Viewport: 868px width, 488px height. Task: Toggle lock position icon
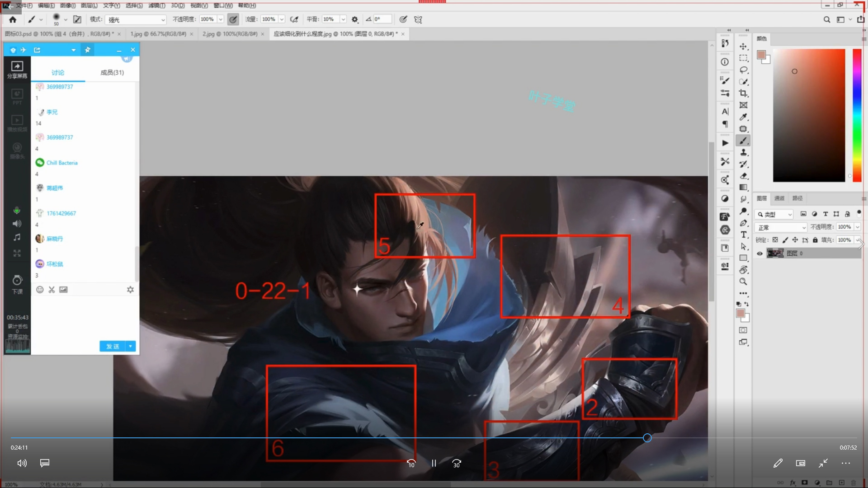pyautogui.click(x=795, y=240)
